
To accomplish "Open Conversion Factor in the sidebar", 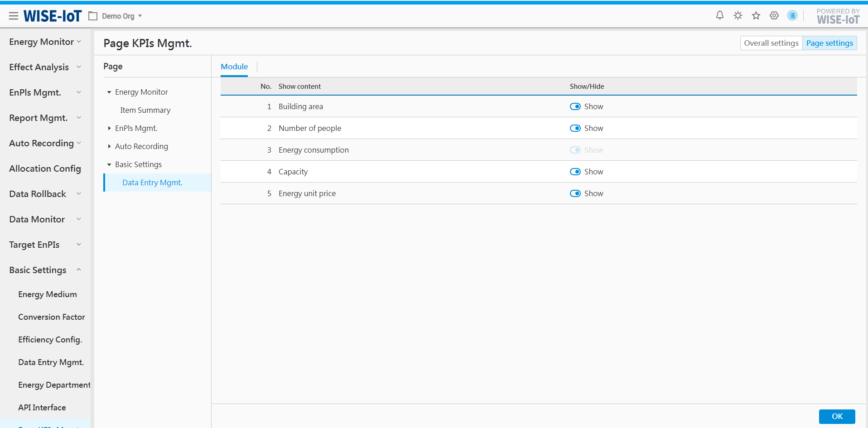I will tap(52, 317).
